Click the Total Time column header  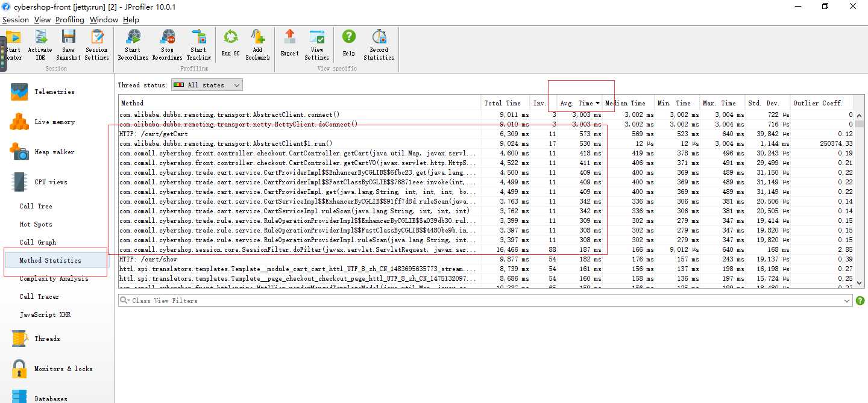[x=505, y=103]
